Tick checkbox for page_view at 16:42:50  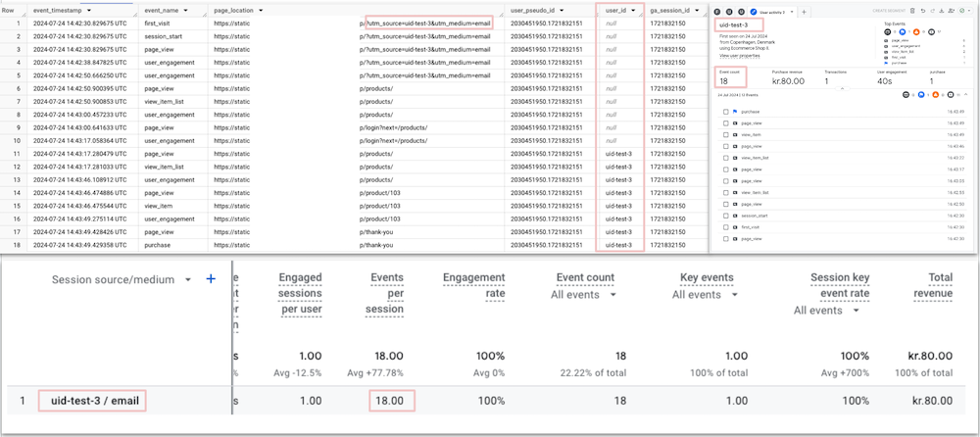tap(725, 204)
